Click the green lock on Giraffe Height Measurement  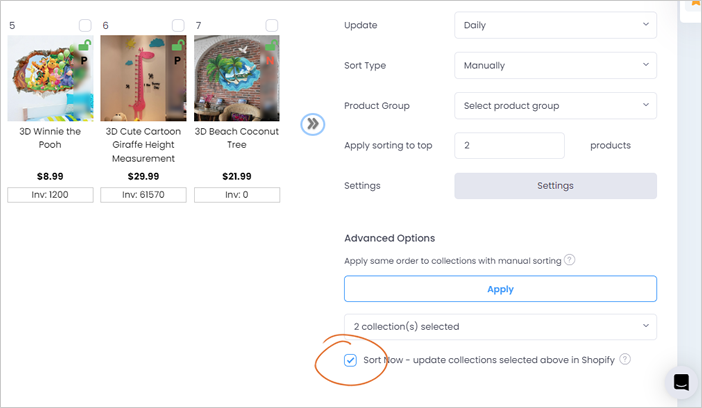point(178,45)
